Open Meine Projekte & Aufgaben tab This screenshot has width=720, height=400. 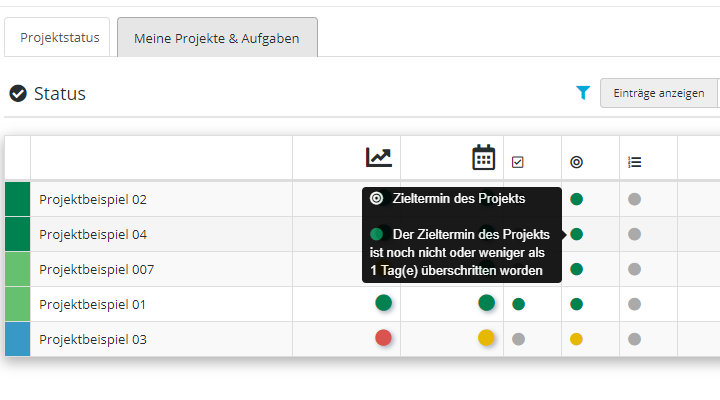(217, 38)
